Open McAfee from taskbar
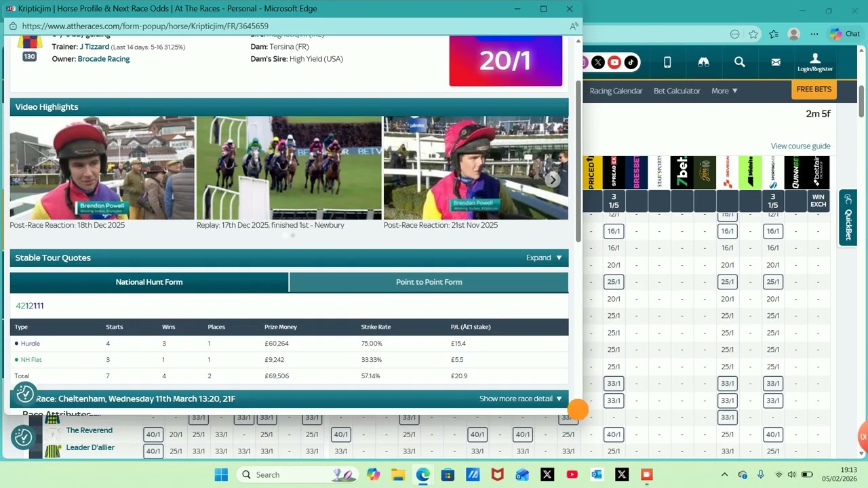Screen dimensions: 868x488 point(497,474)
